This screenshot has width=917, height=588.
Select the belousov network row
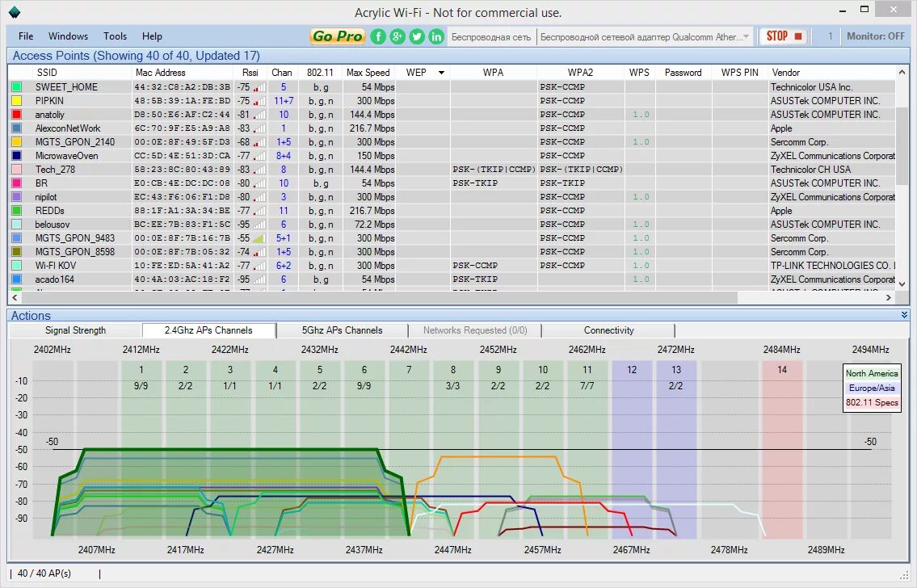[452, 225]
